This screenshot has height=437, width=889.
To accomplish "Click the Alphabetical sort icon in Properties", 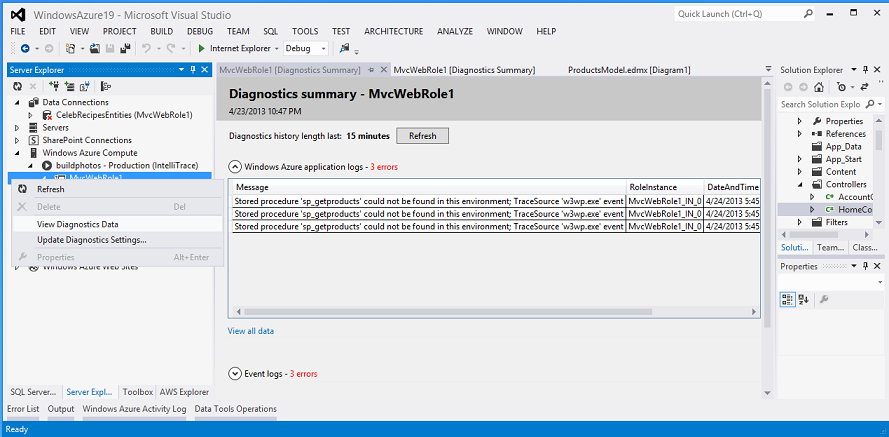I will [x=803, y=300].
